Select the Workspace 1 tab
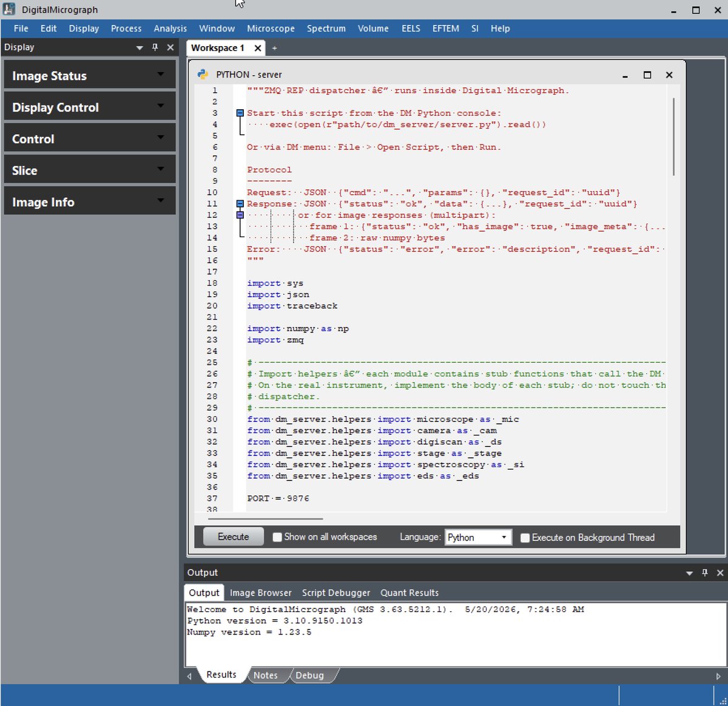The image size is (728, 706). [218, 48]
